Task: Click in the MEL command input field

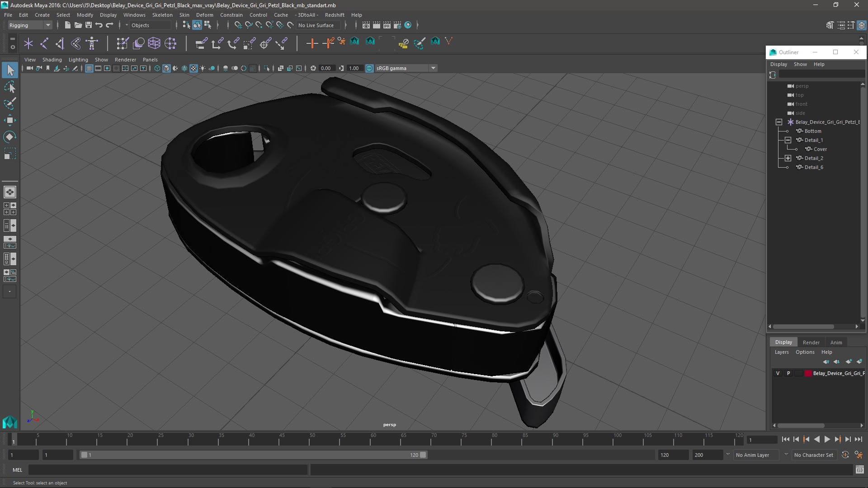Action: [x=167, y=470]
